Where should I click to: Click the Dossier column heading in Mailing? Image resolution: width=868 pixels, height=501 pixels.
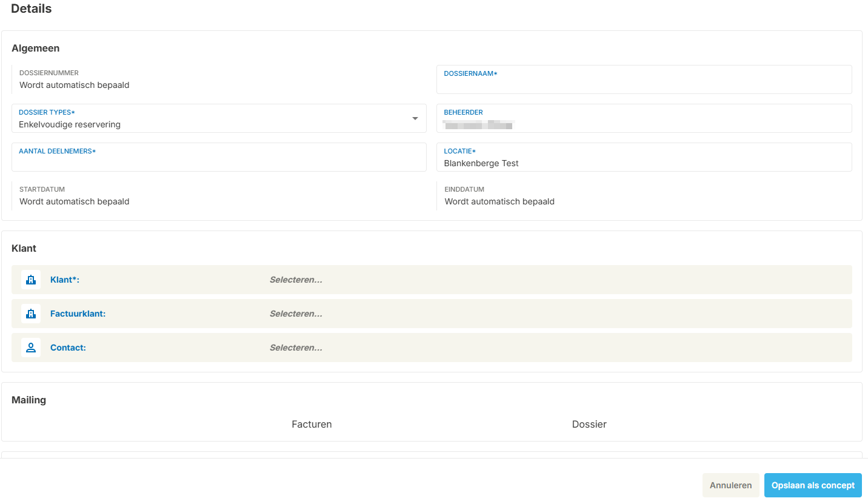(x=589, y=424)
